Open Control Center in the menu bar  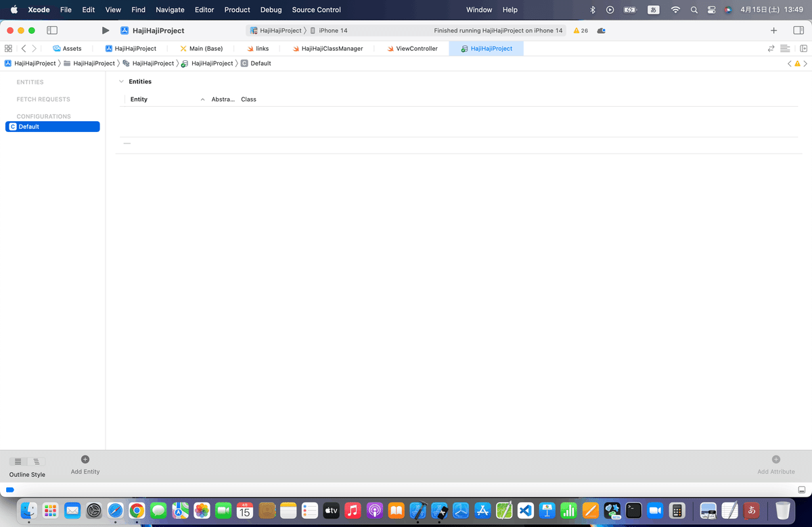point(711,9)
